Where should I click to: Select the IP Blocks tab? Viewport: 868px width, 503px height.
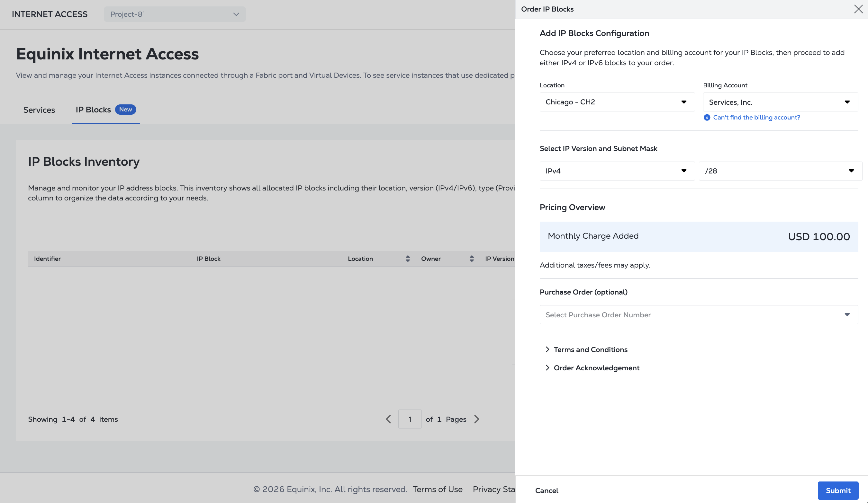tap(106, 110)
